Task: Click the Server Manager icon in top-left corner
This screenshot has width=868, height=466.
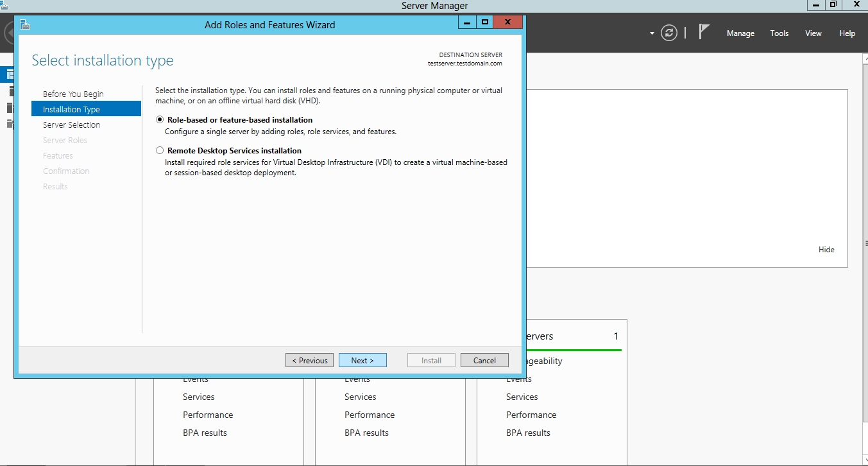Action: tap(4, 4)
